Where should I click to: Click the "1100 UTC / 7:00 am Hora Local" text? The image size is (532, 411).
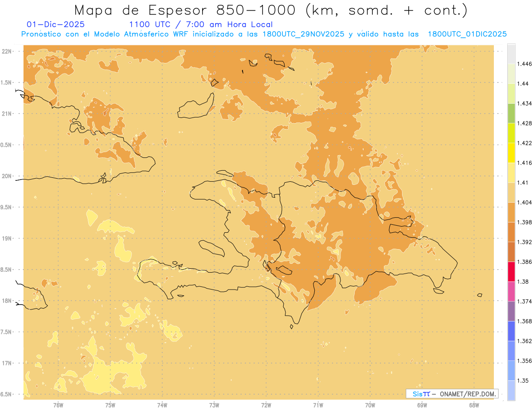pyautogui.click(x=201, y=24)
